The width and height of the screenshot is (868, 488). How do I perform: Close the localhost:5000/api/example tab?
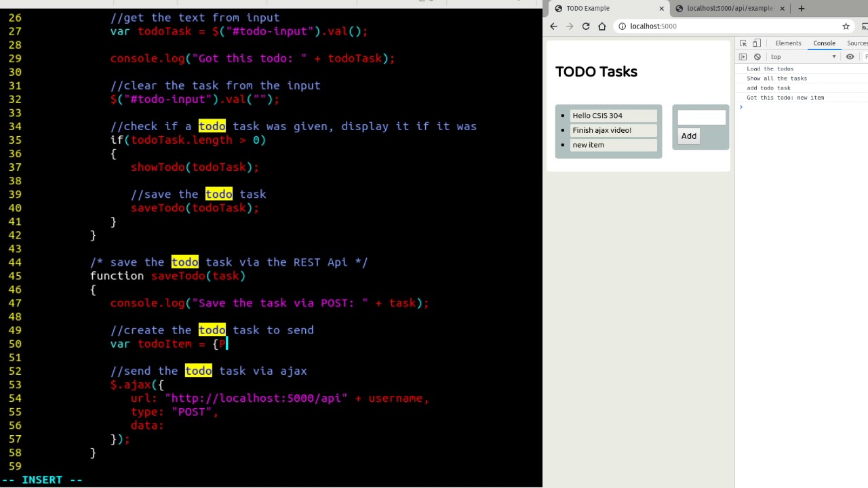point(782,8)
